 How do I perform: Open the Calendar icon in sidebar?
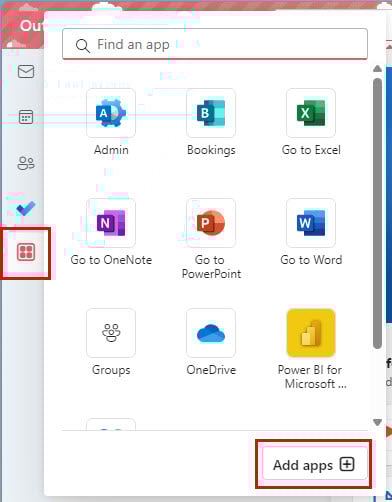click(x=26, y=117)
